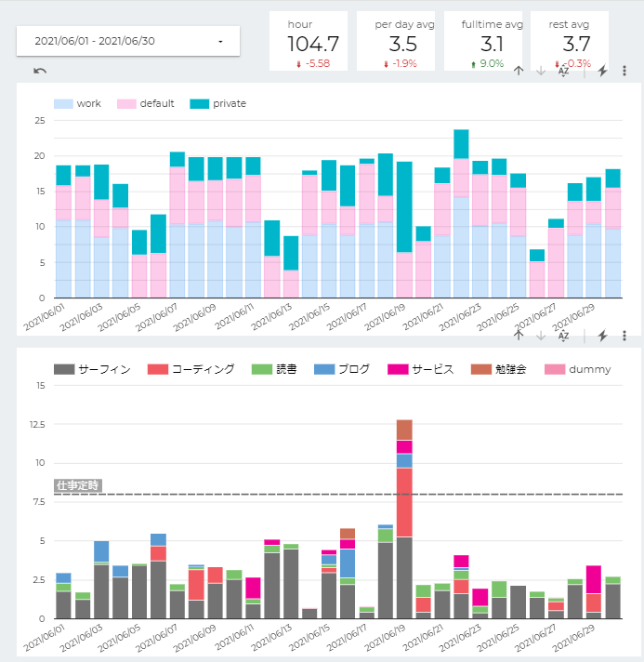Click the tall teal private segment on 2021/06/19

pos(404,206)
